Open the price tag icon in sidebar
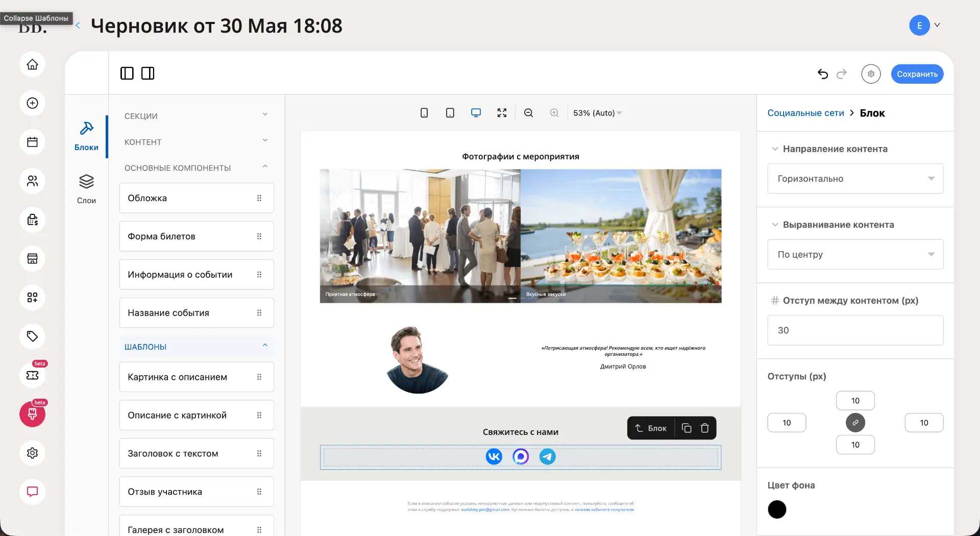The height and width of the screenshot is (536, 980). point(32,336)
